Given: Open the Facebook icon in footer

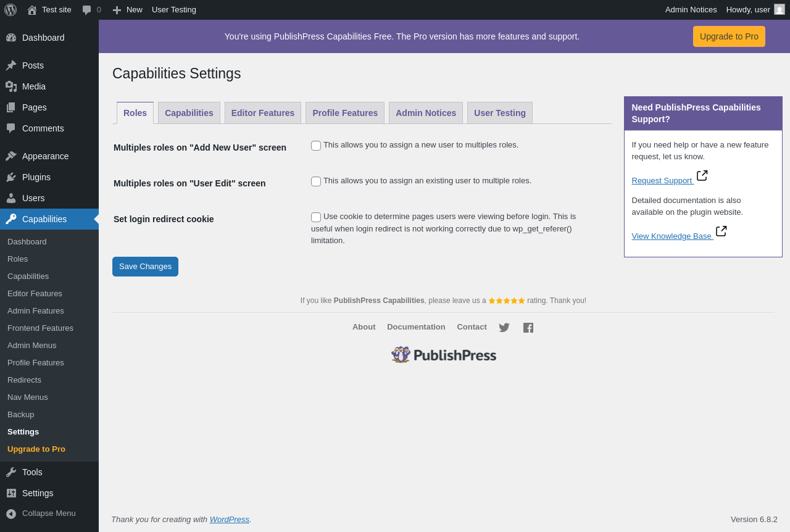Looking at the screenshot, I should (x=528, y=328).
